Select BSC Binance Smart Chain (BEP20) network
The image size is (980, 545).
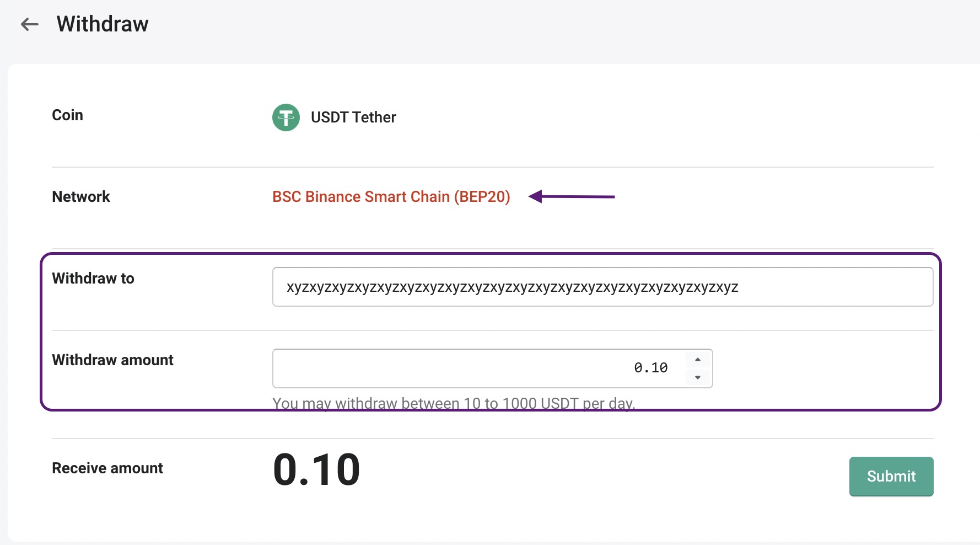pos(391,197)
